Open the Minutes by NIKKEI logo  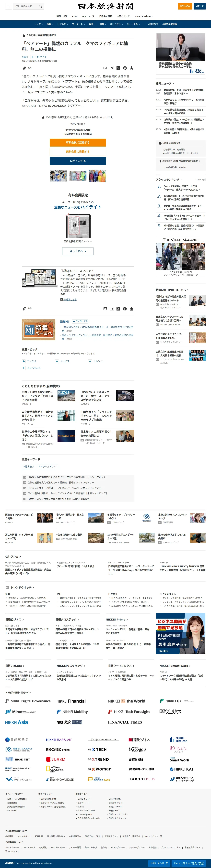21,712
